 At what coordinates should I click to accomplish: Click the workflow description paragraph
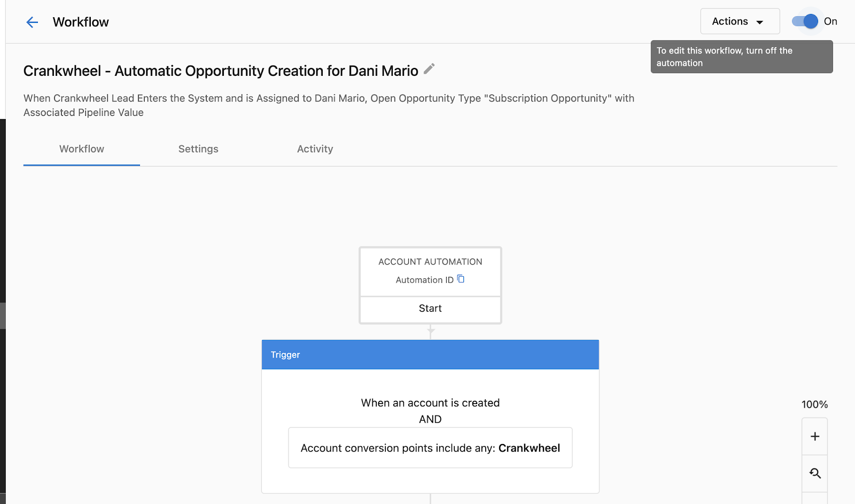coord(329,105)
